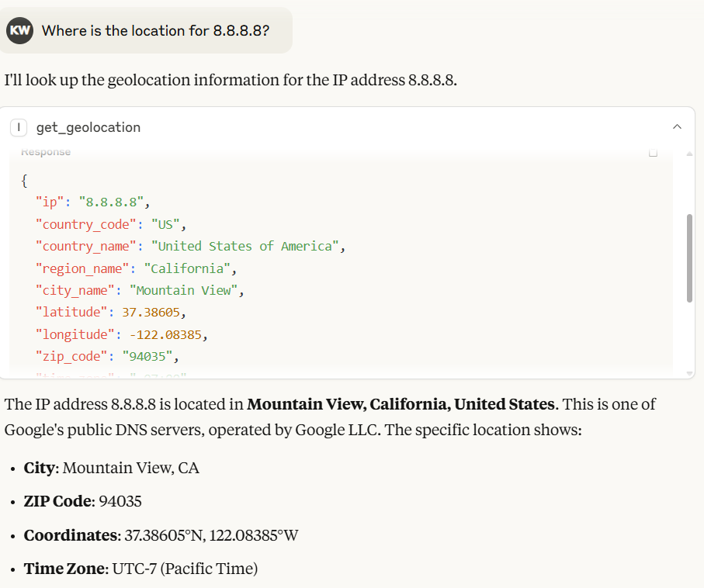Image resolution: width=704 pixels, height=588 pixels.
Task: Click the 37.38605 latitude value
Action: coord(151,312)
